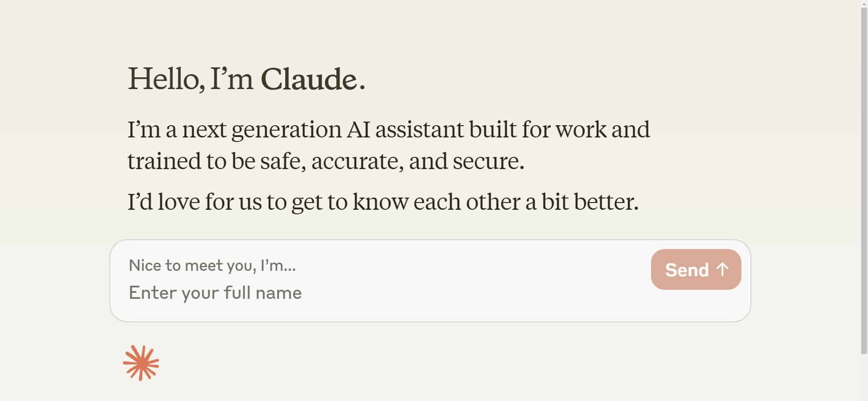Click the words "AI assistant" in intro
868x401 pixels.
tap(405, 130)
